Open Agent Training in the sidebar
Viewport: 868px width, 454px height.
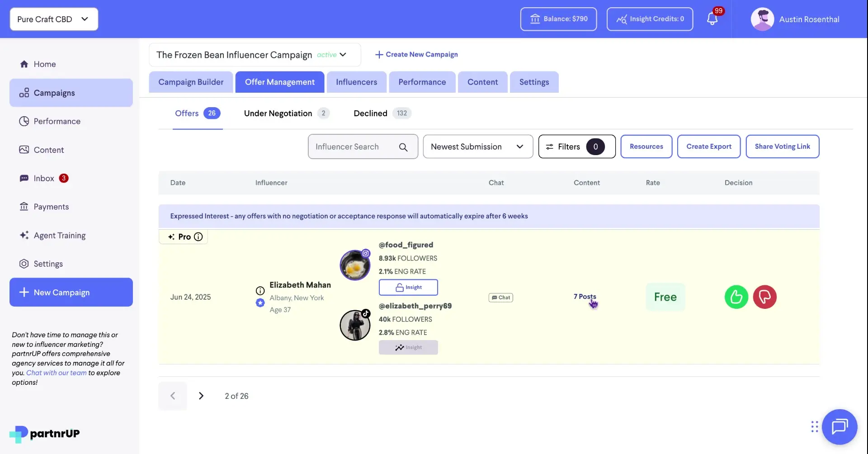(x=59, y=235)
